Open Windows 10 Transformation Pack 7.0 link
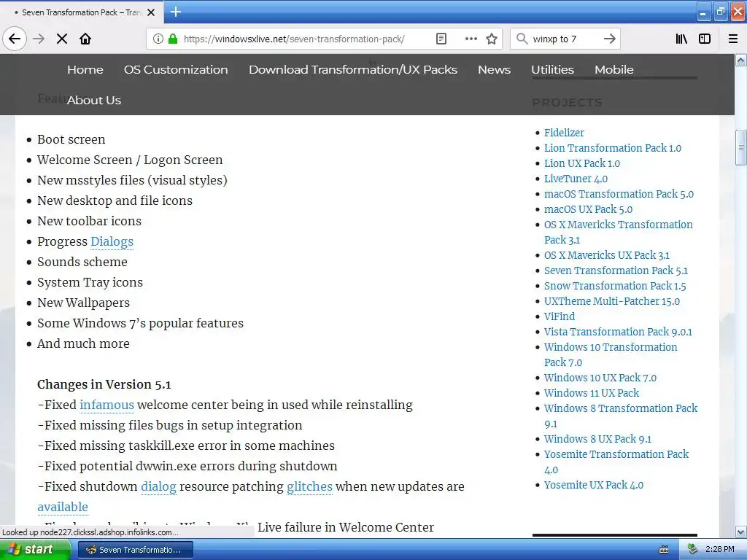The width and height of the screenshot is (747, 560). pos(611,355)
